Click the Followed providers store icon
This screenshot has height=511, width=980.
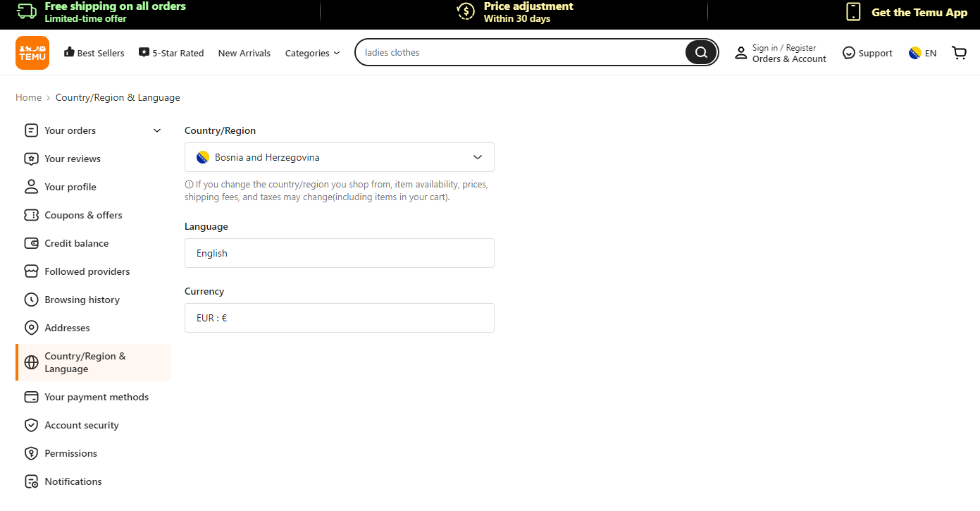31,271
